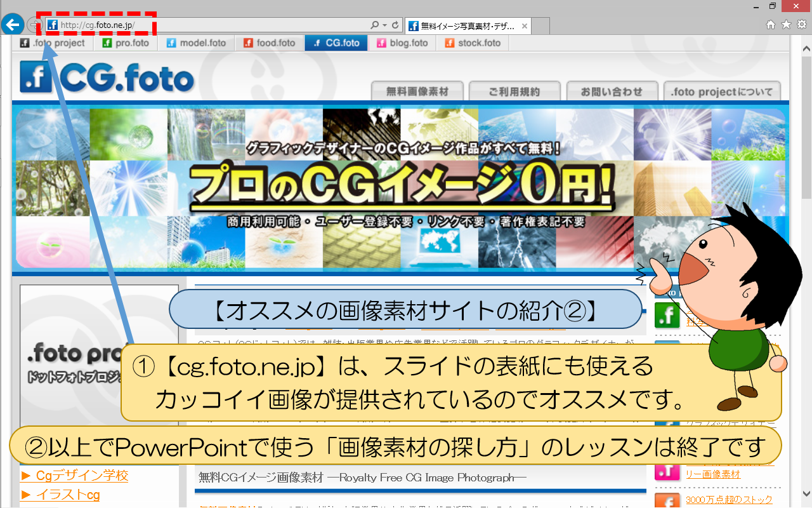Maximize the browser window
Image resolution: width=812 pixels, height=508 pixels.
click(772, 6)
